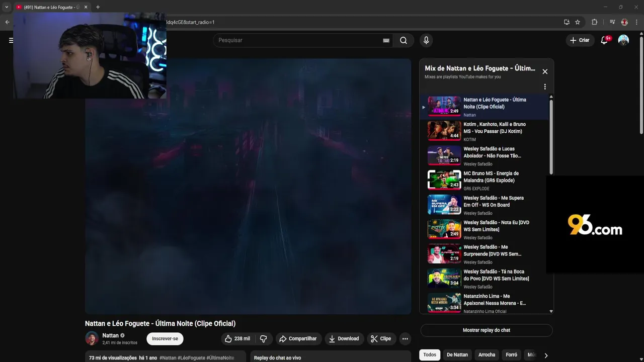This screenshot has width=644, height=362.
Task: Select playing Última Noite playlist item
Action: click(x=484, y=107)
